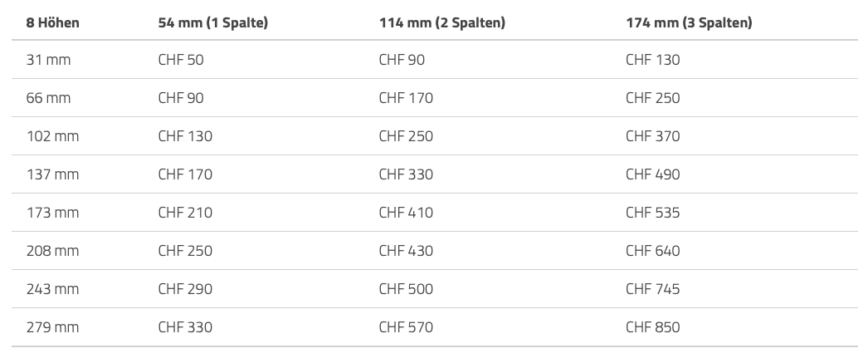Select the "174 mm (3 Spalten)" header

coord(689,22)
